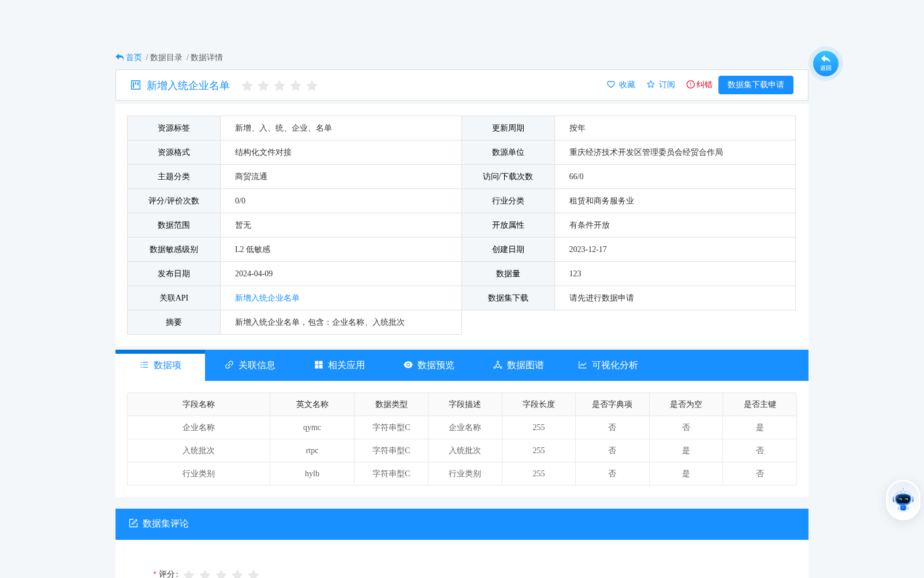This screenshot has width=924, height=578.
Task: Select fifth star in the 评分 comment rating
Action: [x=254, y=574]
